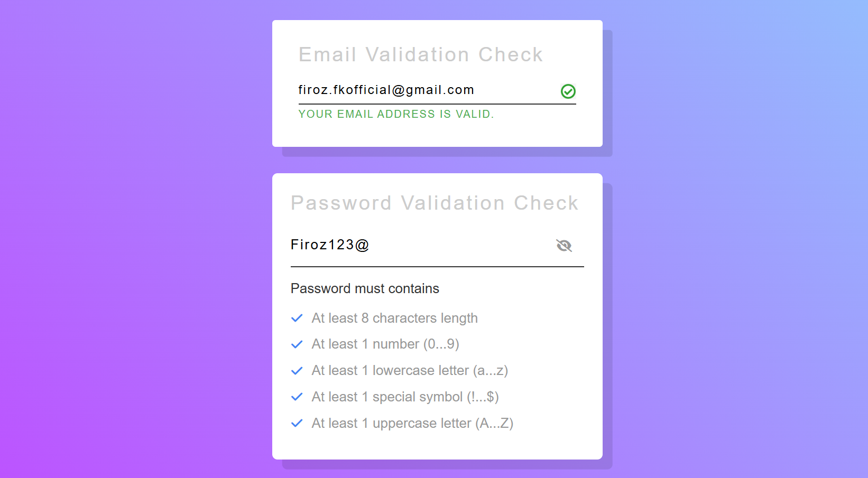Click the checkmark beside '8 characters length'
Screen dimensions: 868x478
(297, 318)
